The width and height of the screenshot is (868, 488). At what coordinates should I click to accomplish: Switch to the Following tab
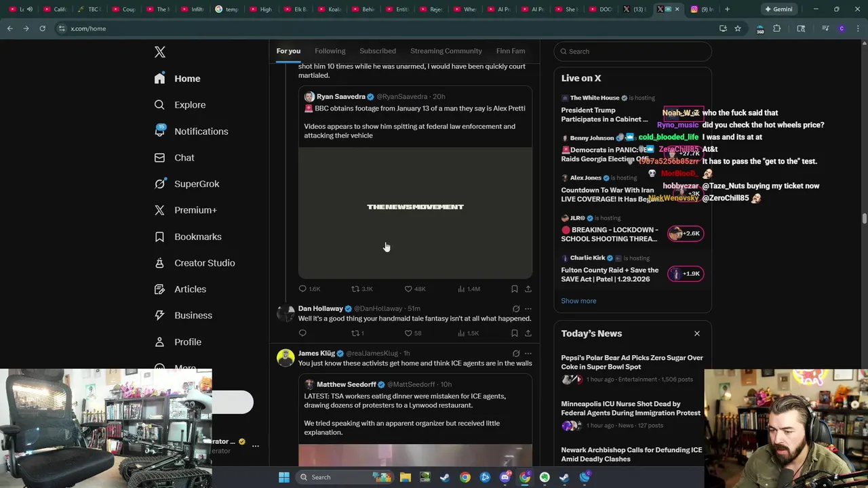click(330, 51)
